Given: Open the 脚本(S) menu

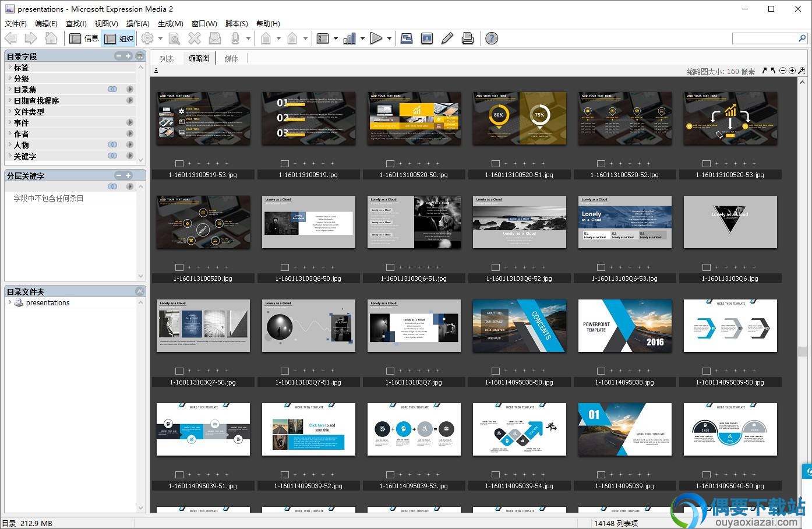Looking at the screenshot, I should pos(236,23).
